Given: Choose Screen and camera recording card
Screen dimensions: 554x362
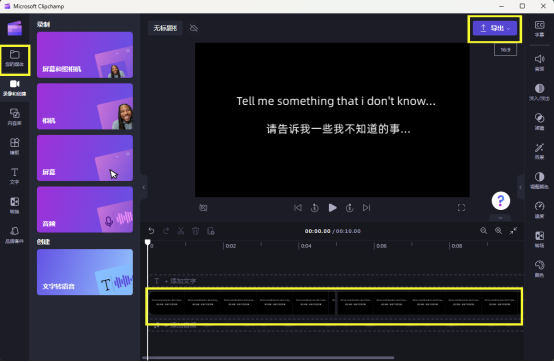Looking at the screenshot, I should click(85, 55).
